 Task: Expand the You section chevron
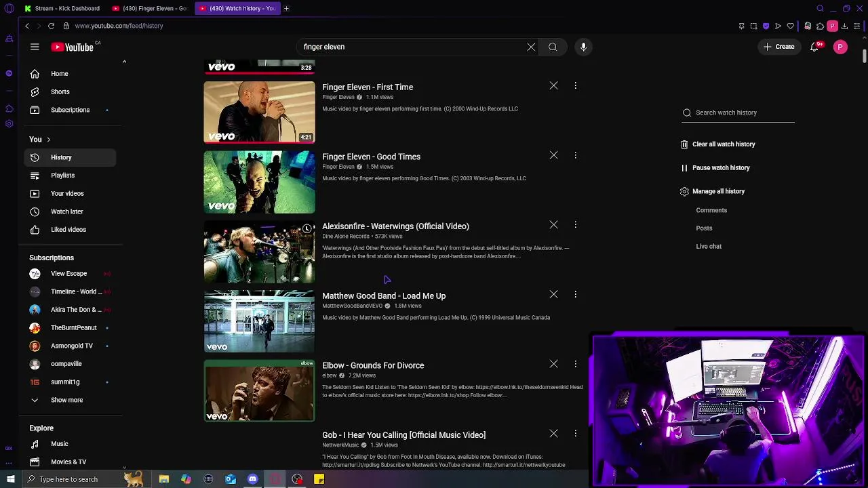coord(49,140)
